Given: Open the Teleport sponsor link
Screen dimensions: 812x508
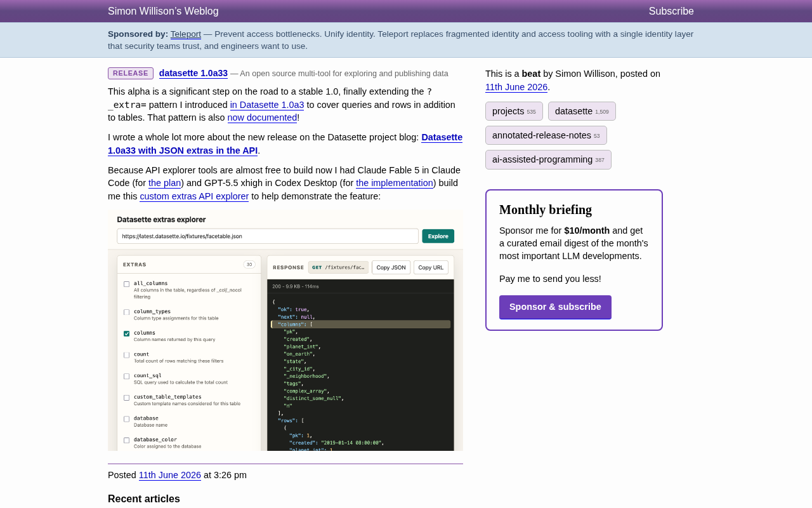Looking at the screenshot, I should coord(186,34).
